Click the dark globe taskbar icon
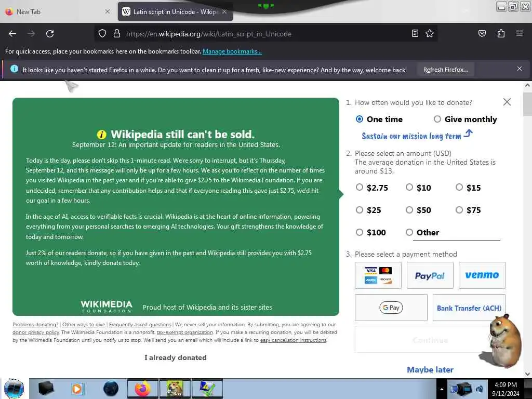Viewport: 532px width, 399px height. tap(111, 389)
